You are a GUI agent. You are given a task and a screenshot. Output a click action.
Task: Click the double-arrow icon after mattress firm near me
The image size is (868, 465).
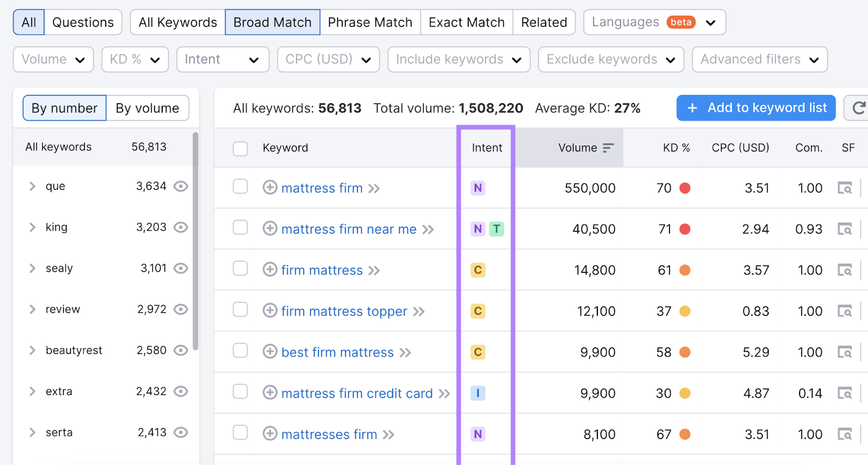(428, 230)
